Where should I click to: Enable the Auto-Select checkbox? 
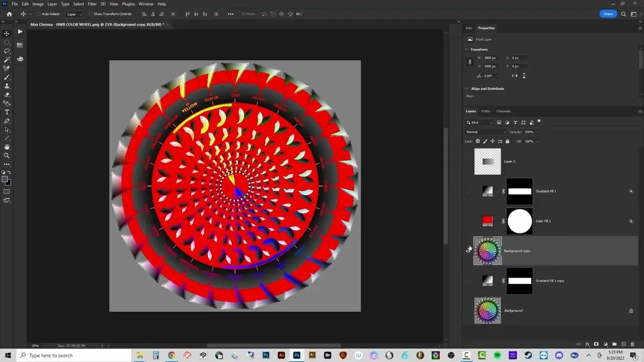[38, 14]
